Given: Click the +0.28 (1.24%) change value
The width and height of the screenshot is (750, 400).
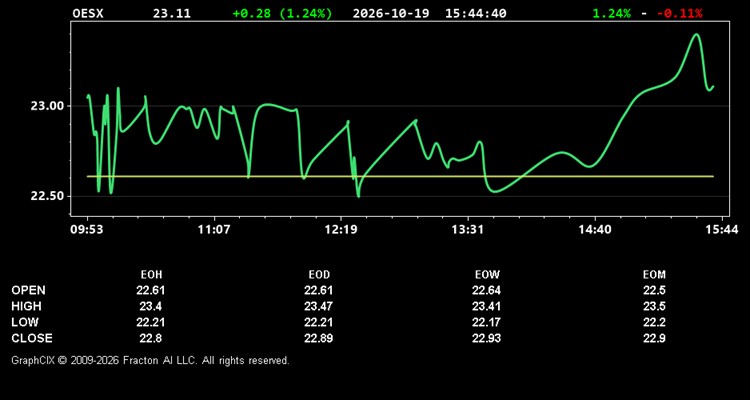Looking at the screenshot, I should click(x=282, y=13).
